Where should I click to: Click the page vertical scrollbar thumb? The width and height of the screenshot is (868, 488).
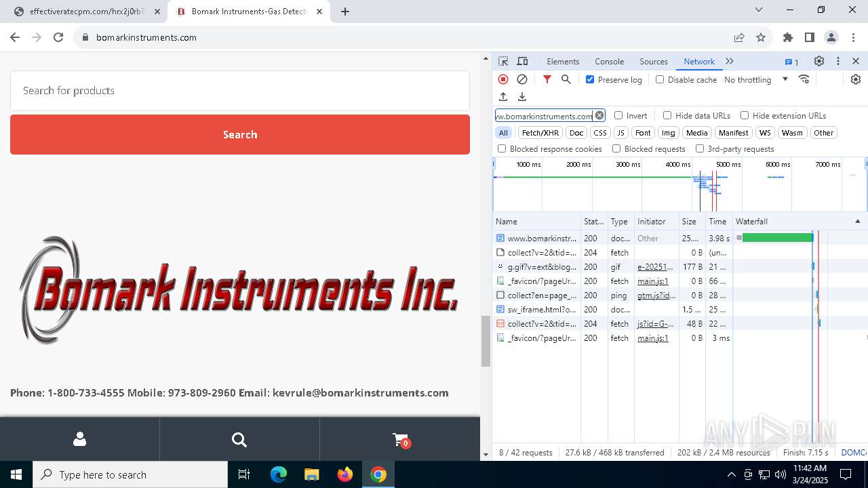[x=486, y=341]
